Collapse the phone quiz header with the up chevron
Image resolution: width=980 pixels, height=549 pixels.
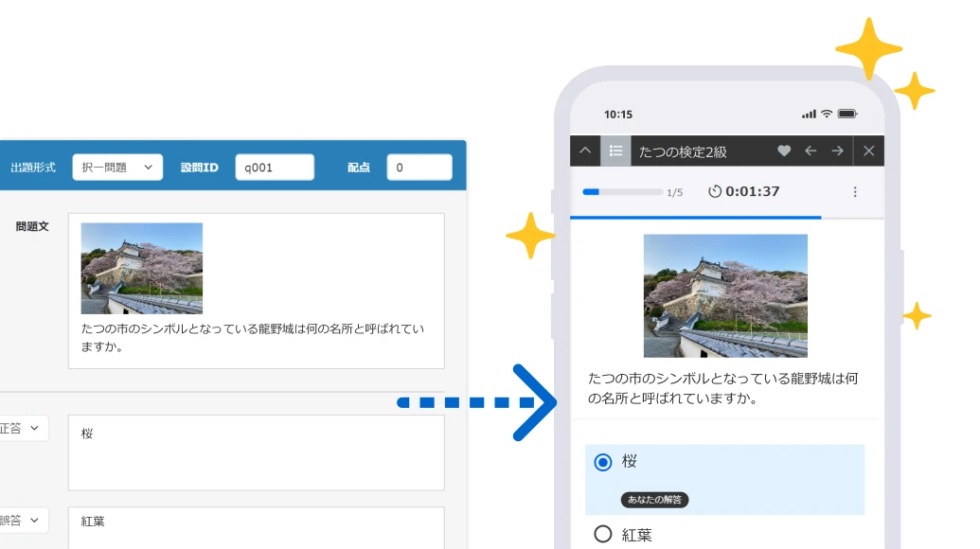(x=585, y=151)
